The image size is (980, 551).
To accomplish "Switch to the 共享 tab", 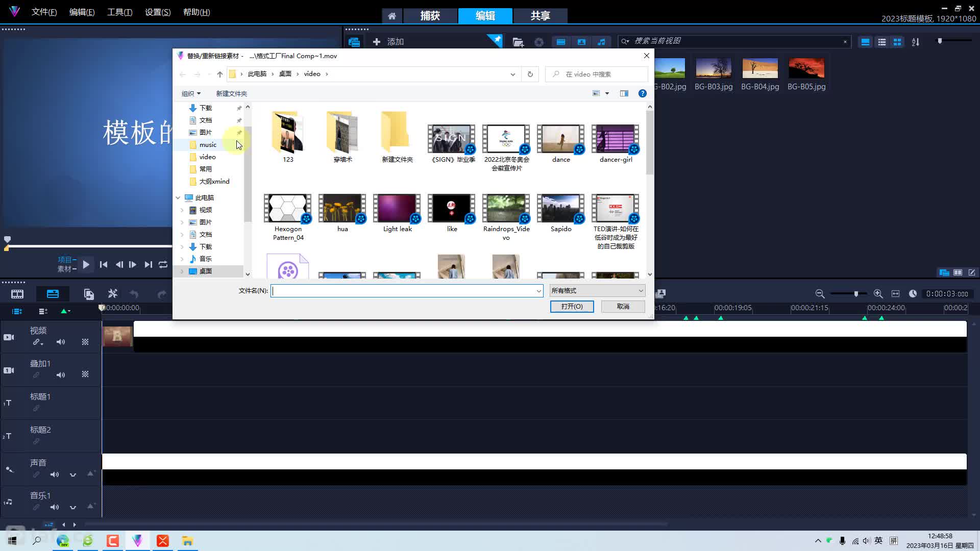I will [x=540, y=16].
